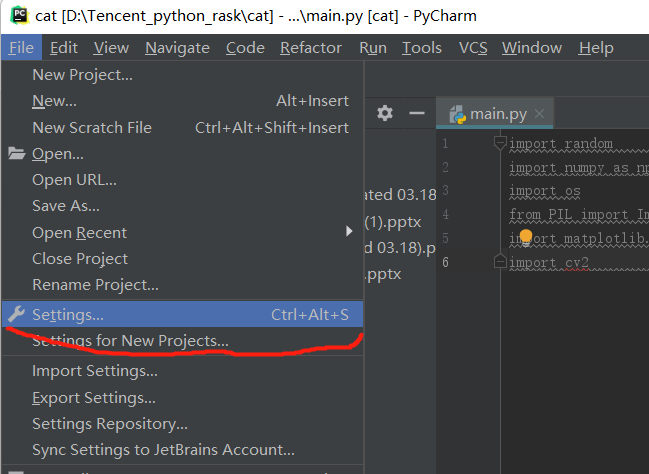The width and height of the screenshot is (649, 474).
Task: Click the 'from PIL import' code line
Action: pos(579,215)
